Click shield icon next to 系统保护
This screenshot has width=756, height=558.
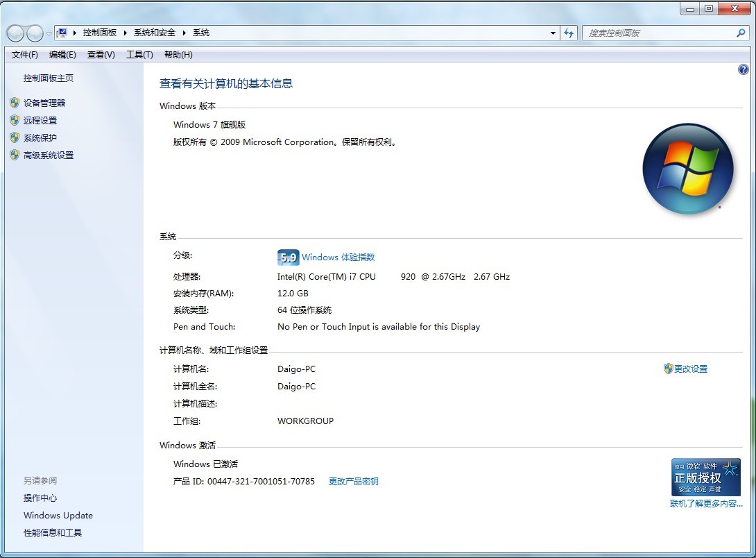(15, 137)
